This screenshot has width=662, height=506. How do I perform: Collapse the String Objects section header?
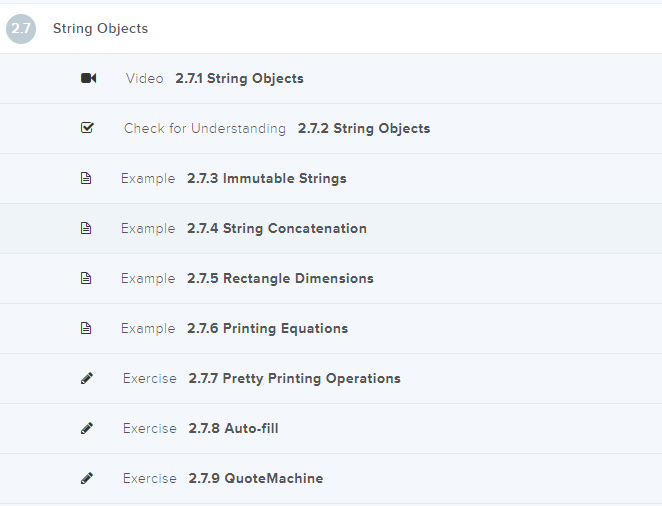100,28
